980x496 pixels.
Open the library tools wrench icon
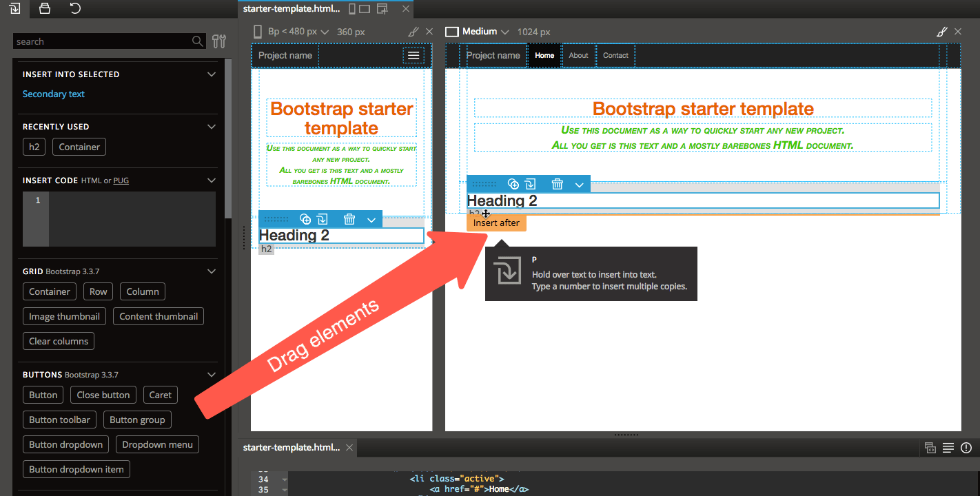click(219, 41)
